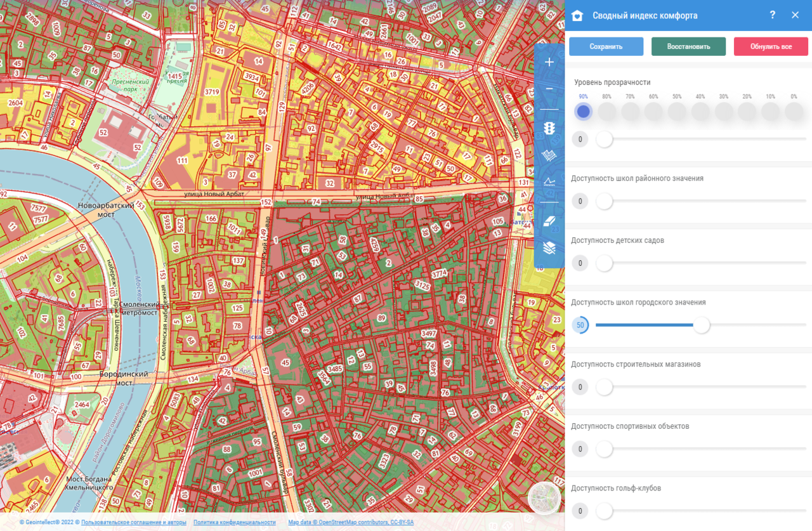812x531 pixels.
Task: Select 0% transparency level
Action: click(794, 112)
